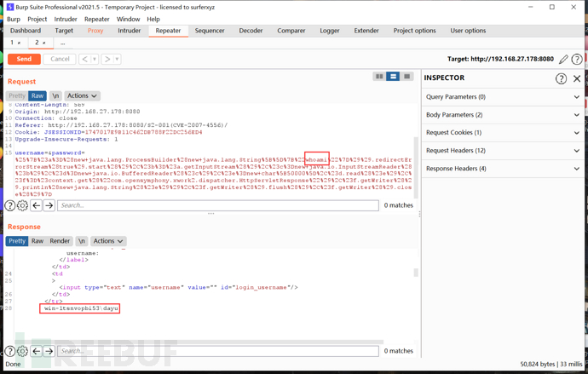Go to next match in request search
588x374 pixels.
tap(49, 205)
